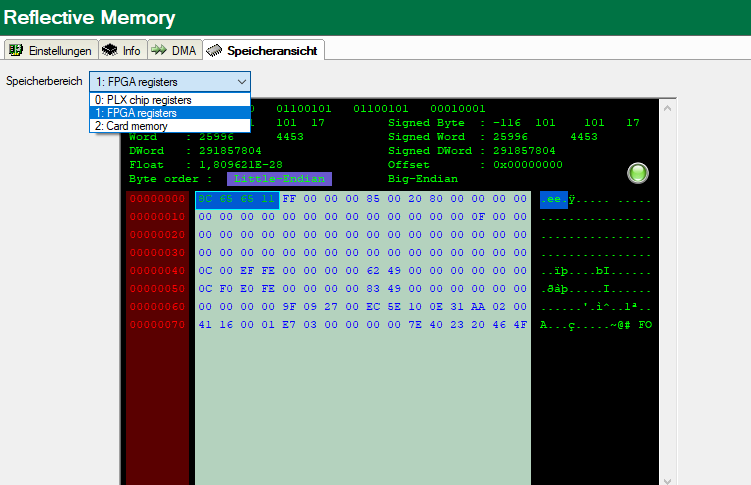Go to the DMA tab
The width and height of the screenshot is (751, 485).
175,50
